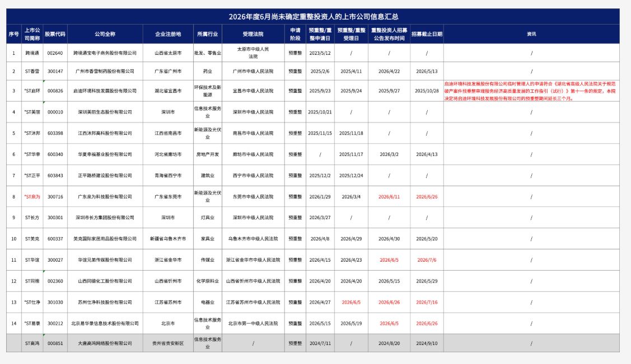The height and width of the screenshot is (364, 631).
Task: Click the date cell '2026/5/19'
Action: coord(351,323)
